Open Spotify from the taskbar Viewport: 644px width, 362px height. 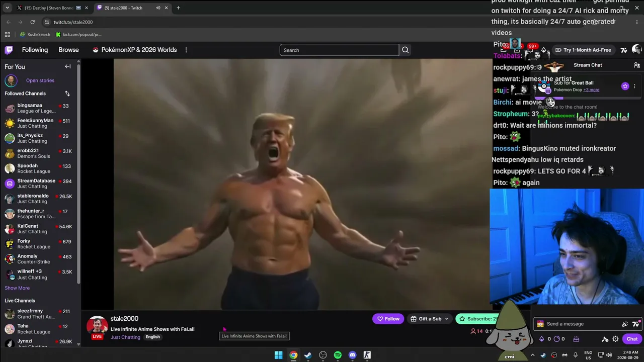(x=338, y=355)
